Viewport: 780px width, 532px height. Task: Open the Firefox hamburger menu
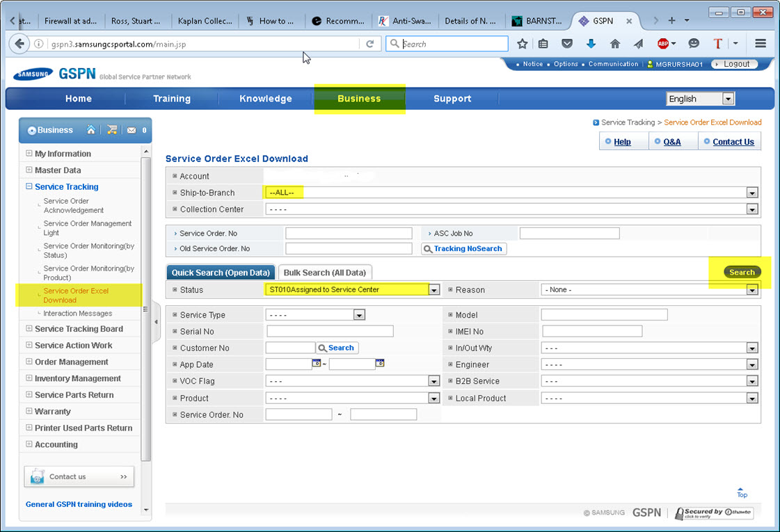tap(761, 44)
